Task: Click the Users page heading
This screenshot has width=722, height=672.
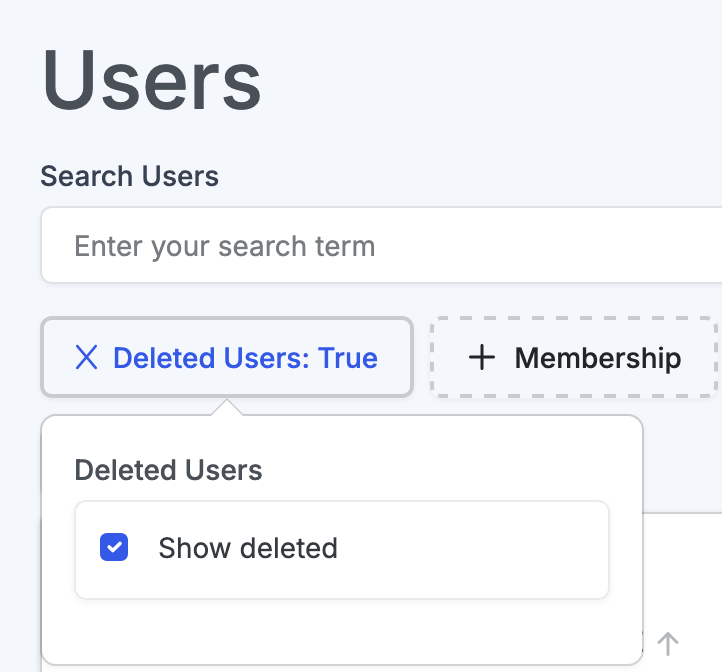Action: coord(152,81)
